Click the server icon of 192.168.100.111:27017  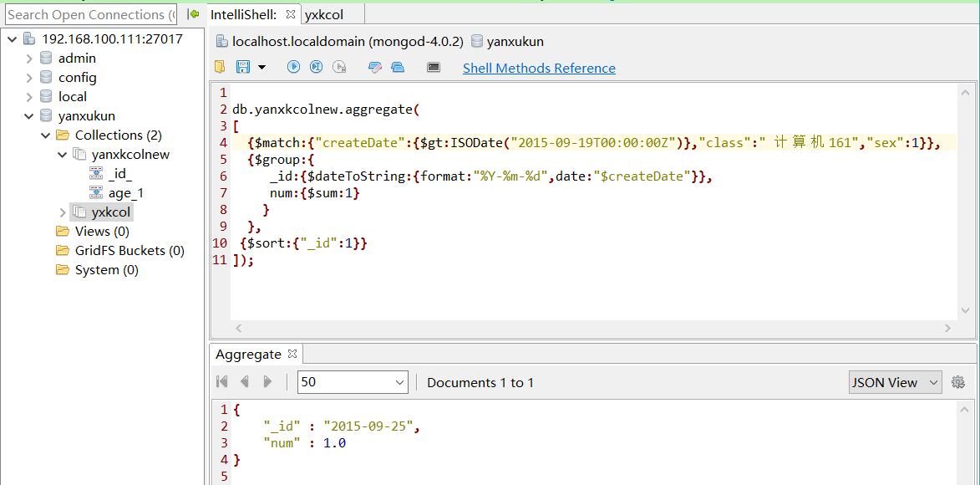[28, 38]
